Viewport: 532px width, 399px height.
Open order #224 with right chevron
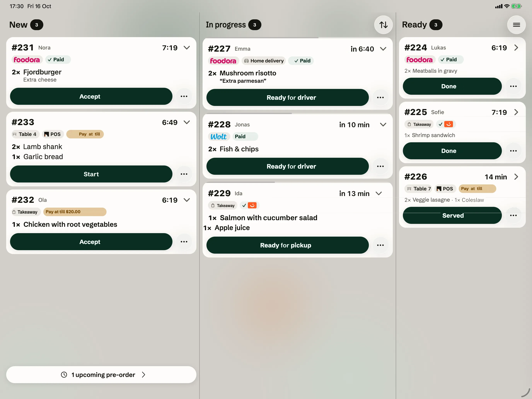pyautogui.click(x=516, y=48)
